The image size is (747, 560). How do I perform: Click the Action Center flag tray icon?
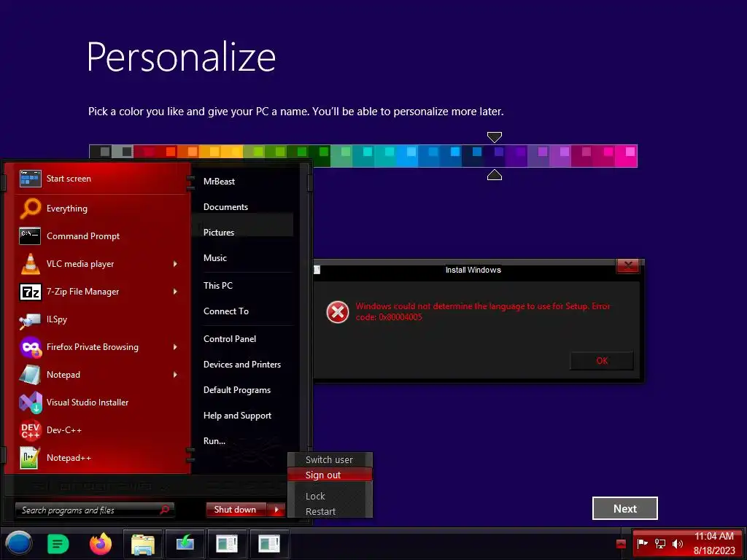point(642,543)
